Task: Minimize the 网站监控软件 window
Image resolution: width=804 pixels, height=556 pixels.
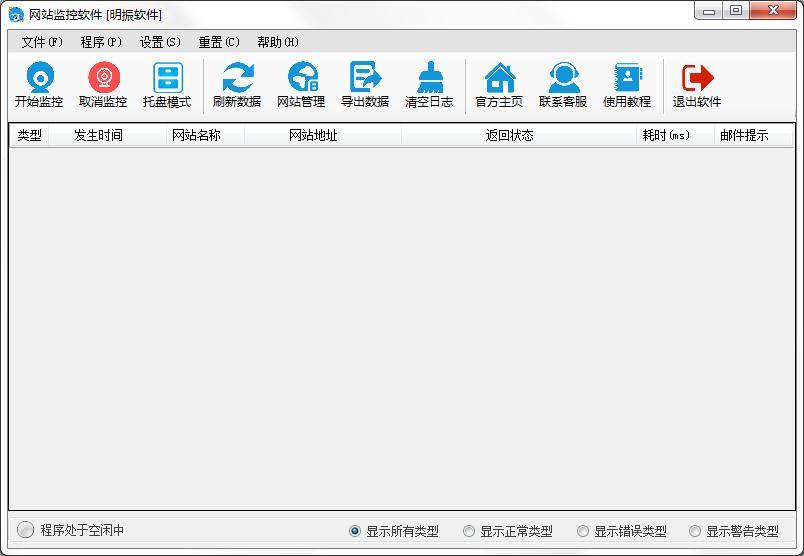Action: 709,11
